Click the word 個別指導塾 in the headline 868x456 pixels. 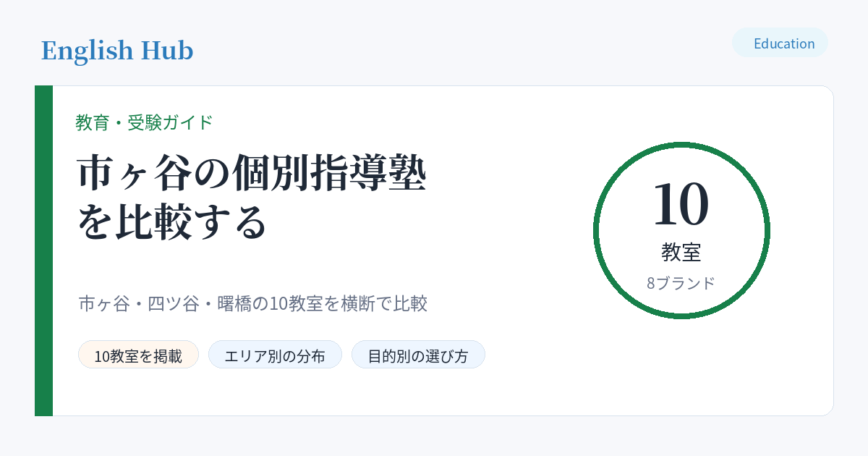coord(338,174)
